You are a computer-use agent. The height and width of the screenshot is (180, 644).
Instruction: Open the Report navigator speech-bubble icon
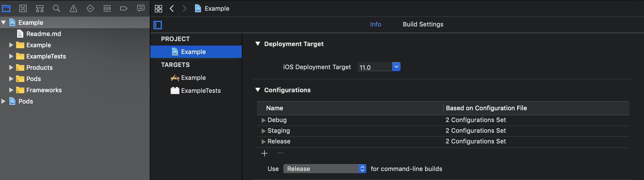point(141,8)
